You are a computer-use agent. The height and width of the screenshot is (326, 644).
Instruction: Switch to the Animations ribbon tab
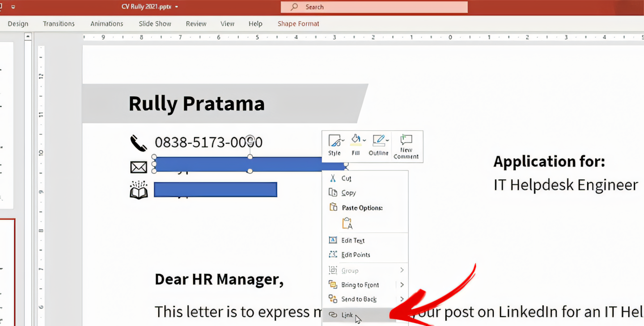click(x=106, y=24)
